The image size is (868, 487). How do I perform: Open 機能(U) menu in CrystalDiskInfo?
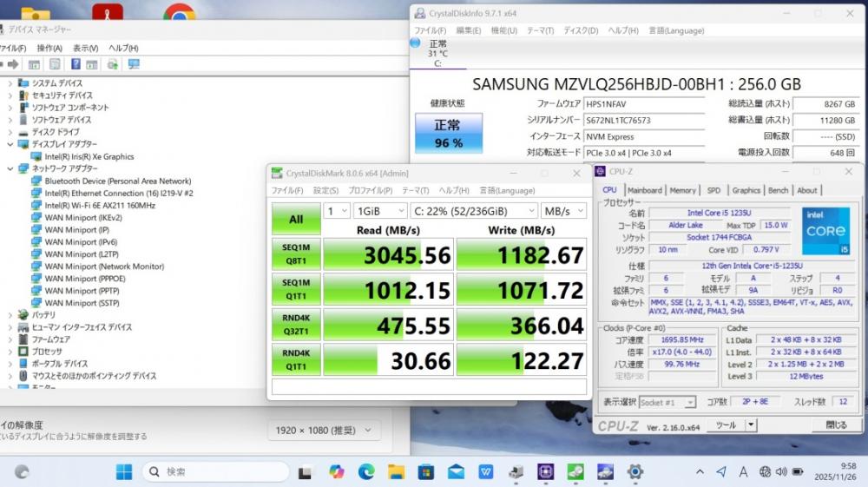[503, 30]
